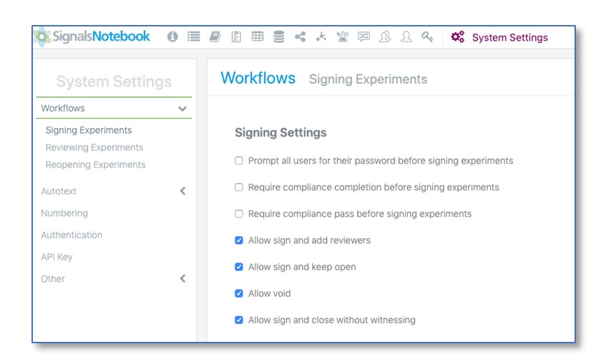Open the list view icon
This screenshot has height=364, width=606.
point(194,37)
